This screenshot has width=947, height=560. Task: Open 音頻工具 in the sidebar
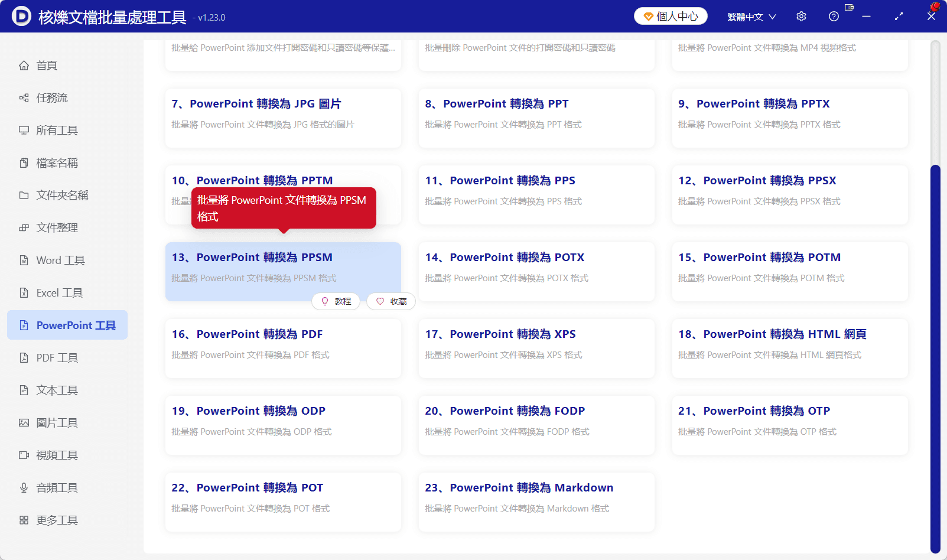67,488
